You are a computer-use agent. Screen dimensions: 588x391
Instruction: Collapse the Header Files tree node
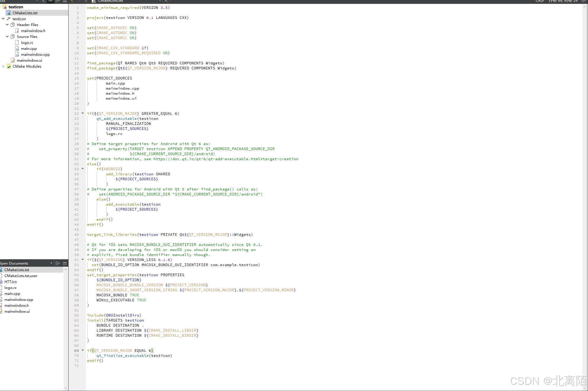[x=7, y=25]
